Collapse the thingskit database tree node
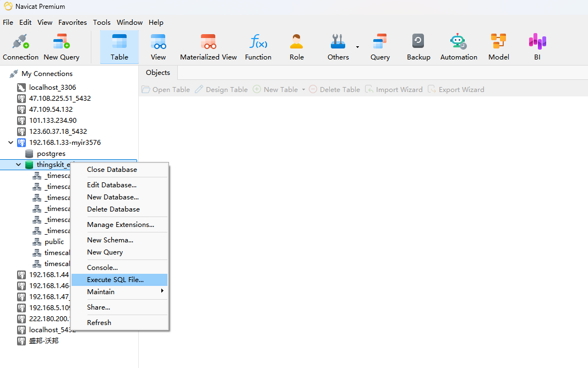 [18, 165]
